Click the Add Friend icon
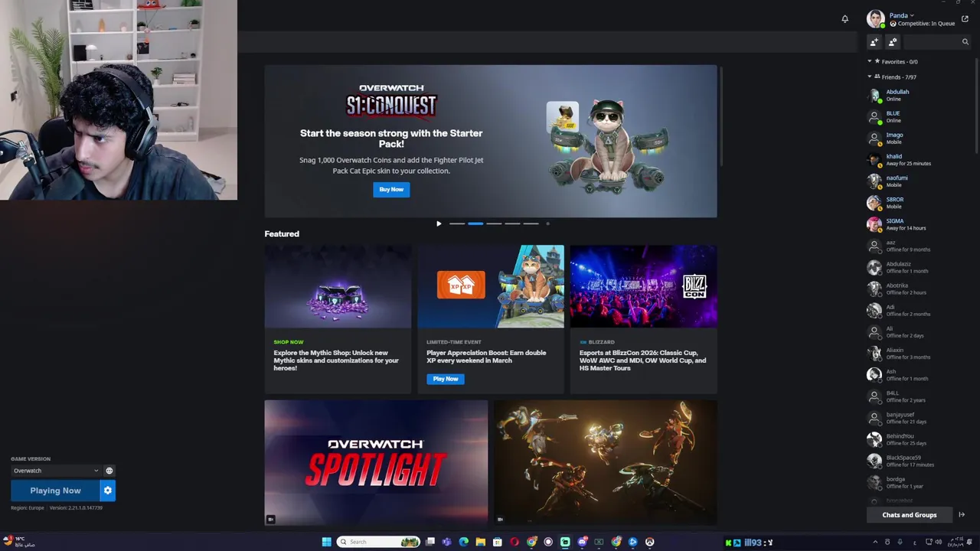 pos(874,42)
